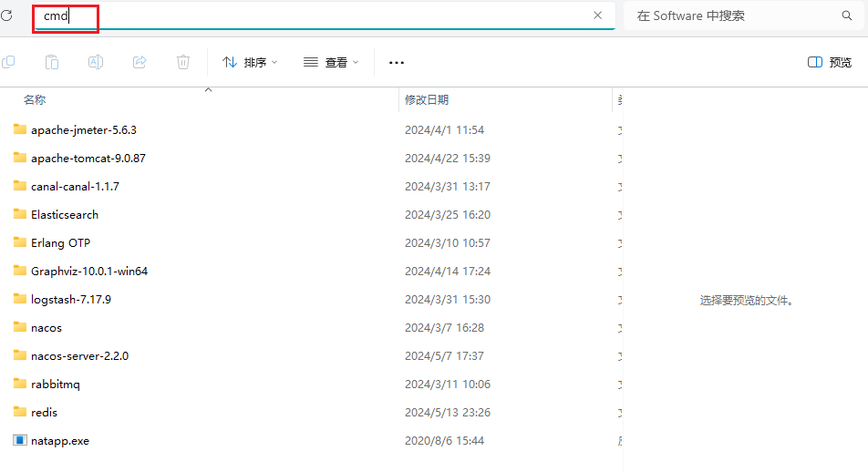The height and width of the screenshot is (472, 868).
Task: Click folder icon of logstash-7.17.9
Action: 20,298
